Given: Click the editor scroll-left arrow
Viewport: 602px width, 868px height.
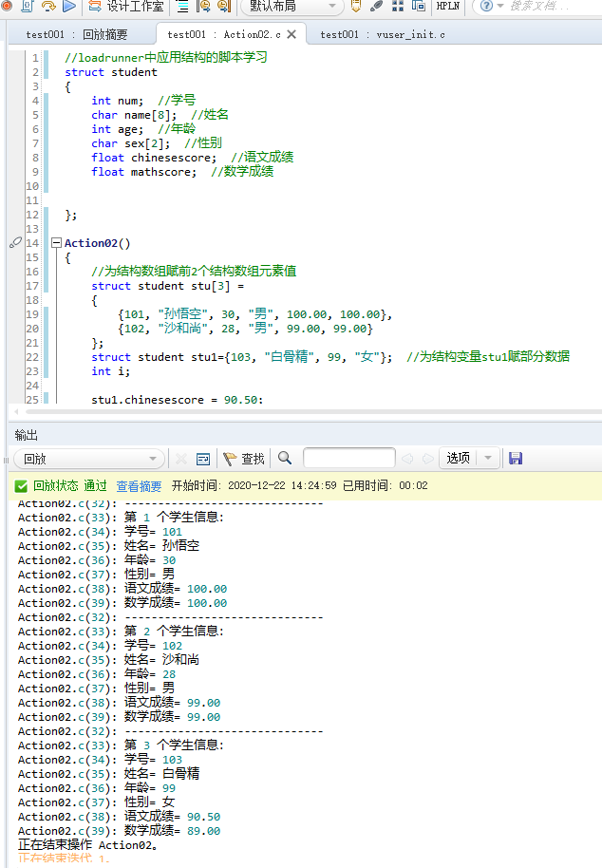Looking at the screenshot, I should tap(16, 411).
